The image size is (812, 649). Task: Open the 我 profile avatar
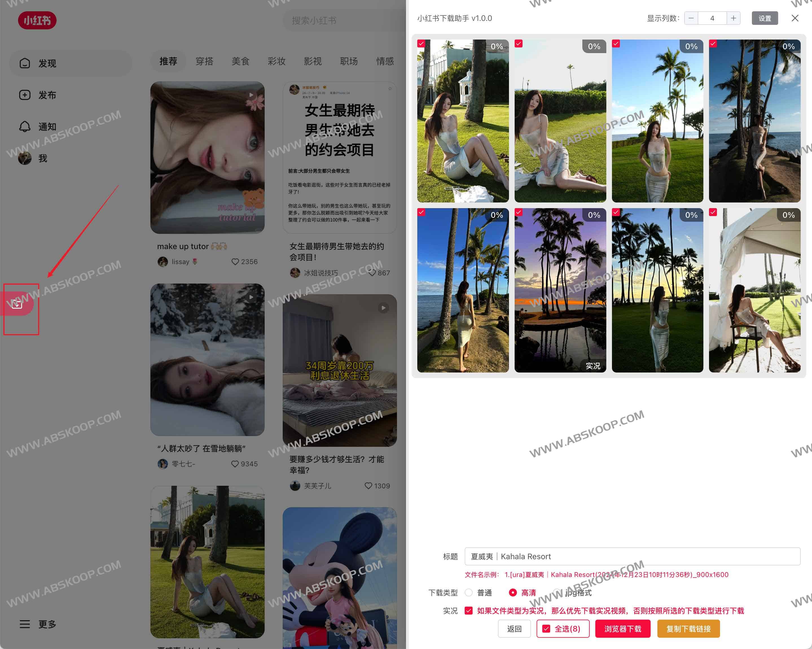point(25,158)
